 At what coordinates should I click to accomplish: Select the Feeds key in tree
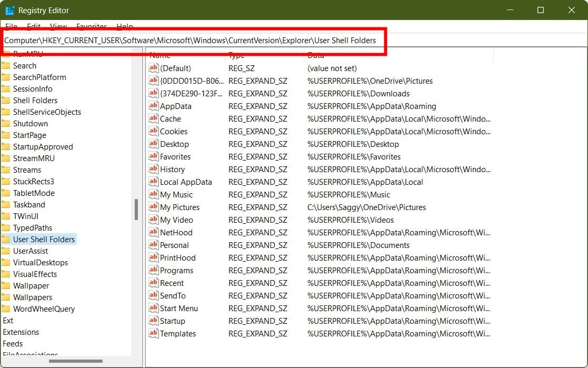tap(13, 344)
